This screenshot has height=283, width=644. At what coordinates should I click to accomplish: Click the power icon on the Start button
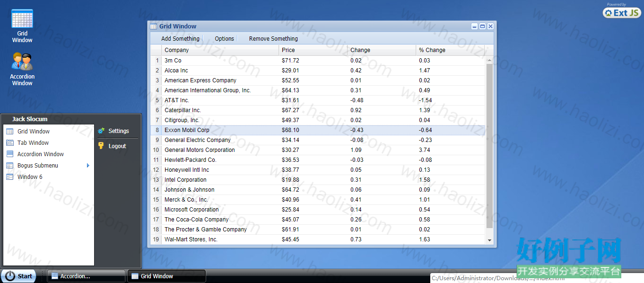pos(10,276)
